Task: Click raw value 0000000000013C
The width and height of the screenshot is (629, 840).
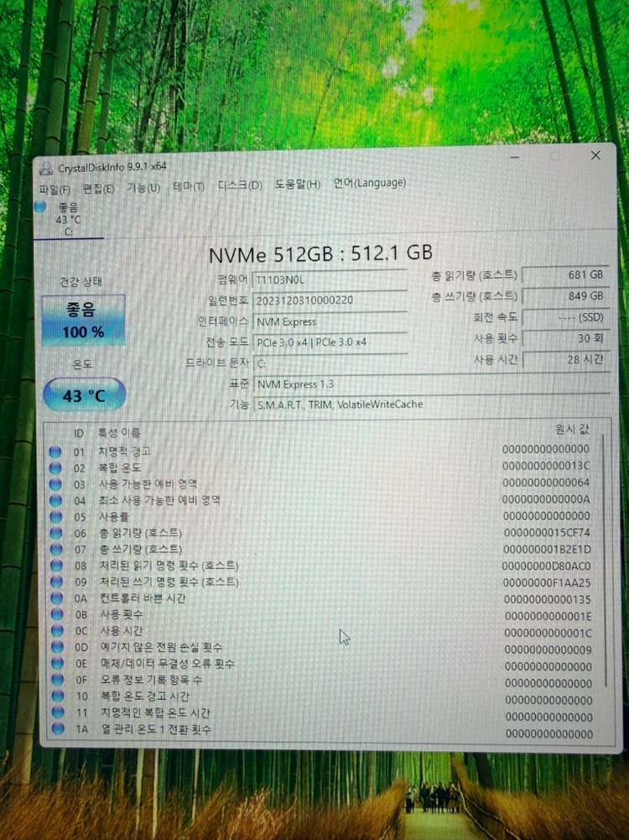Action: pyautogui.click(x=546, y=466)
